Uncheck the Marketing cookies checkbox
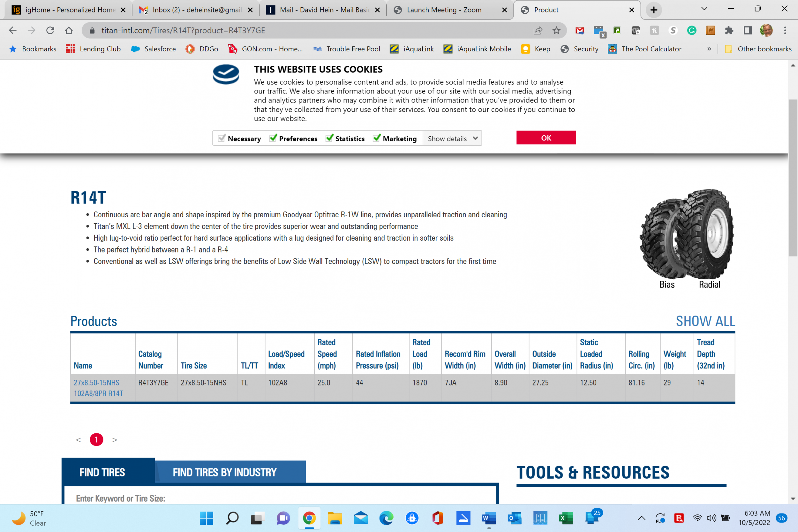Image resolution: width=798 pixels, height=532 pixels. point(377,138)
